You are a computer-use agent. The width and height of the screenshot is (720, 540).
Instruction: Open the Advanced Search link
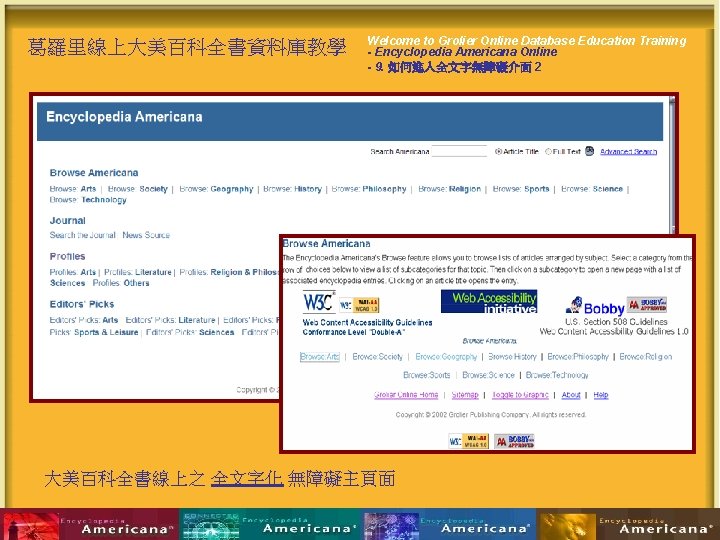click(x=629, y=152)
